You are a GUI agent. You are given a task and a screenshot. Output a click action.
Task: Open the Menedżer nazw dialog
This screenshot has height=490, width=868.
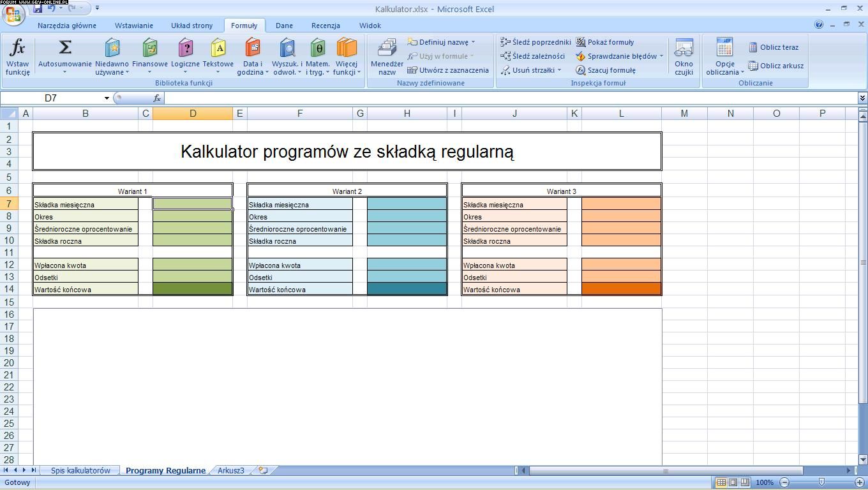387,56
